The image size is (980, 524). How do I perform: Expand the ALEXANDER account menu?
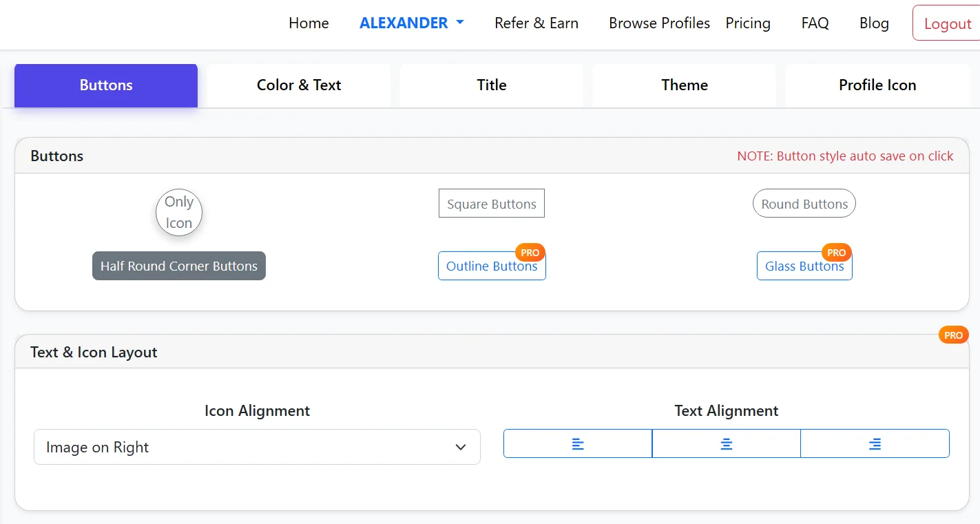pyautogui.click(x=411, y=23)
